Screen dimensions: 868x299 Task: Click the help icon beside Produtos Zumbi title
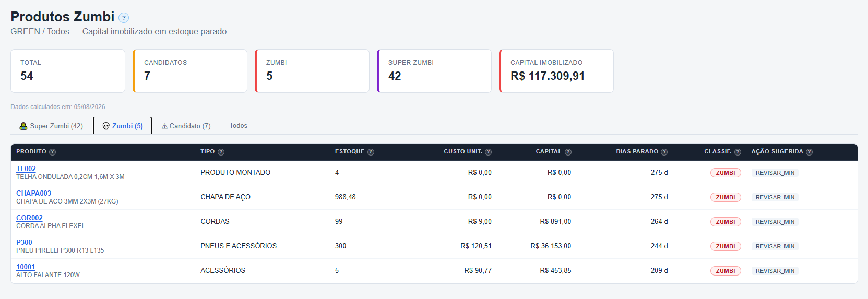click(x=124, y=18)
